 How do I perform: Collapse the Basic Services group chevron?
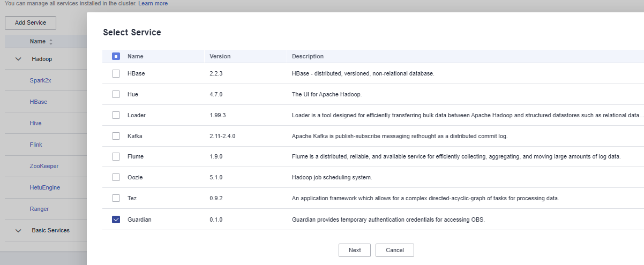[x=18, y=230]
